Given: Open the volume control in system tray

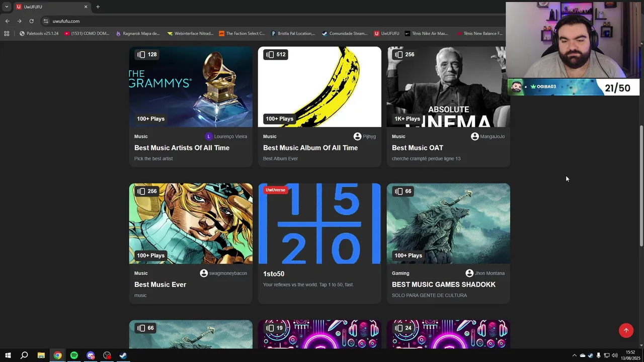Looking at the screenshot, I should tap(614, 355).
